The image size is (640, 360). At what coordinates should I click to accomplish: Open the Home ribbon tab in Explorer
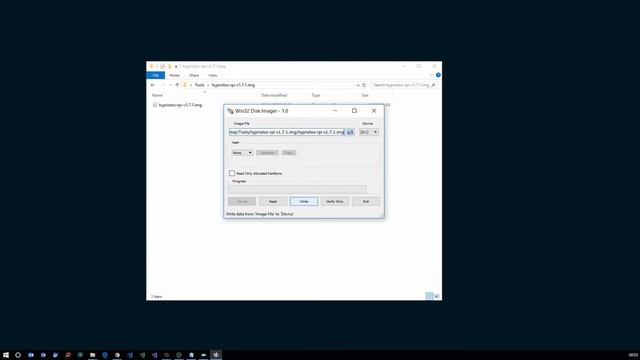tap(174, 76)
